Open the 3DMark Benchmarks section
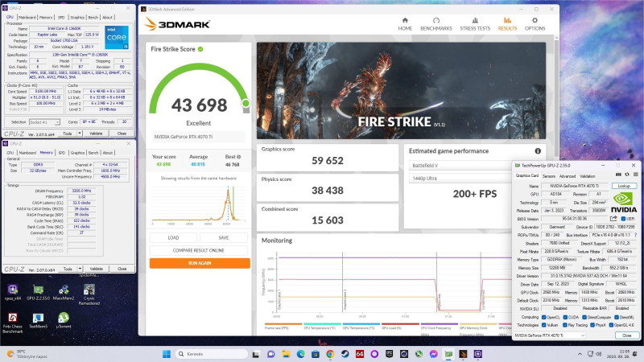Image resolution: width=644 pixels, height=362 pixels. tap(436, 24)
